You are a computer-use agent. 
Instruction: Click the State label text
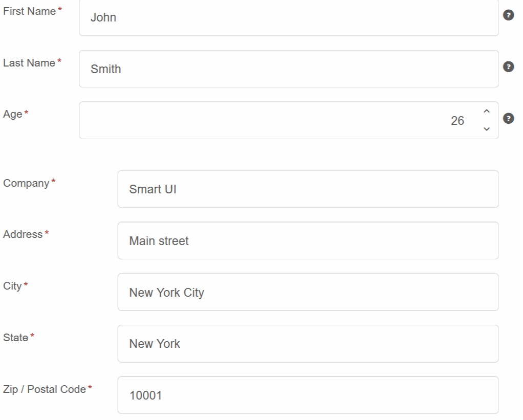click(16, 338)
